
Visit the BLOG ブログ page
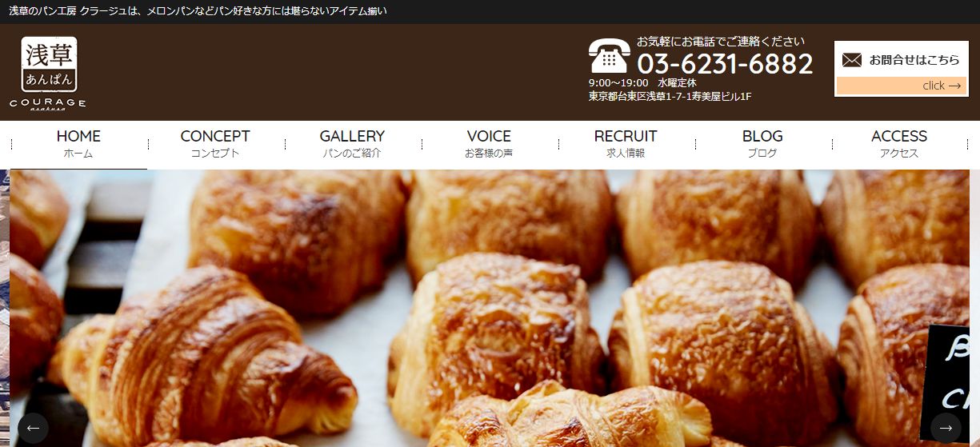pyautogui.click(x=762, y=145)
